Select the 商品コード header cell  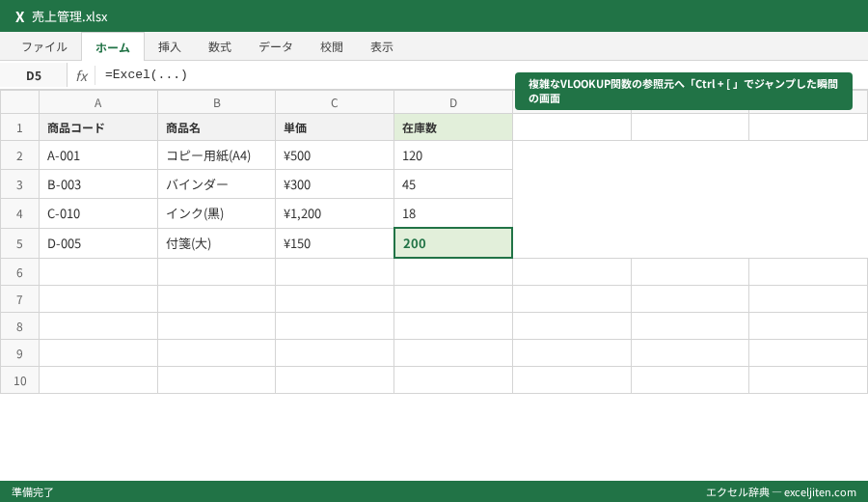pyautogui.click(x=98, y=127)
